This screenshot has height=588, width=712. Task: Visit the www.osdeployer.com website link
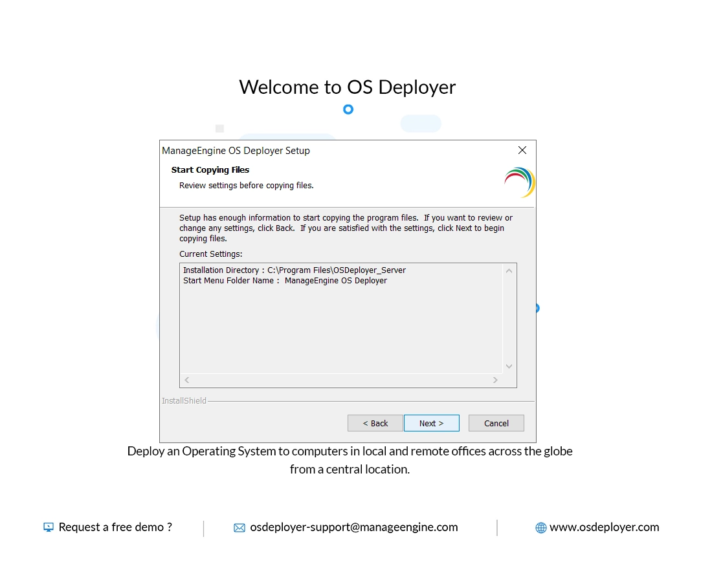[604, 527]
